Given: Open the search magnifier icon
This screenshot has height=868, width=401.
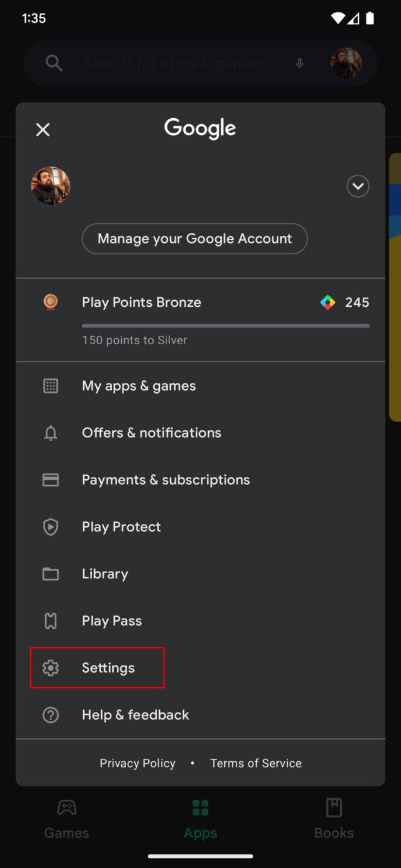Looking at the screenshot, I should pyautogui.click(x=54, y=63).
